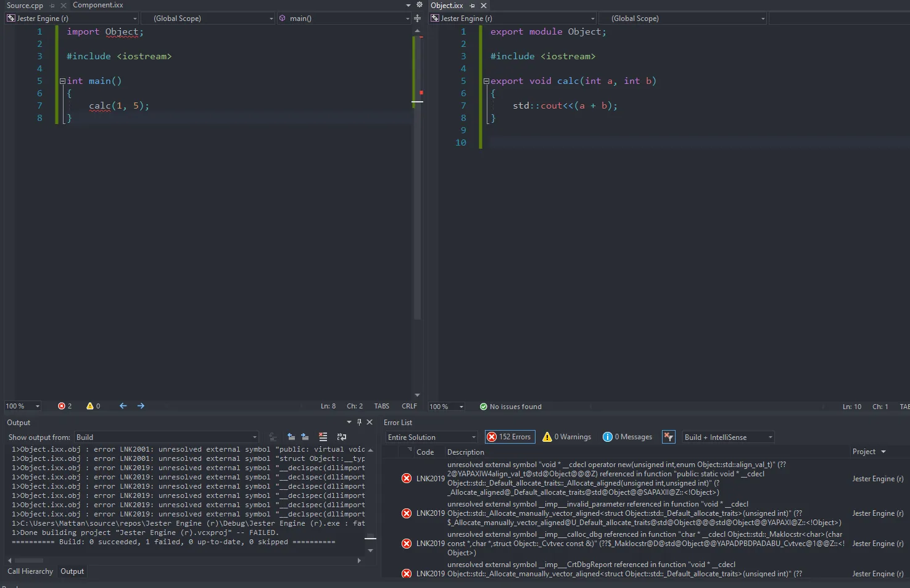The image size is (910, 588).
Task: Switch to the Component.ixx tab
Action: tap(98, 5)
